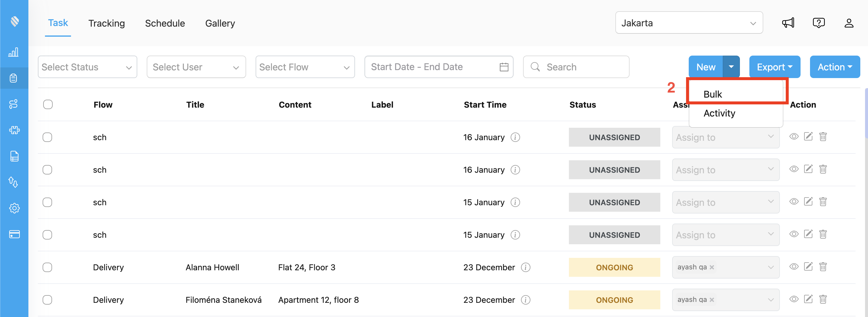Click the New button

[706, 67]
